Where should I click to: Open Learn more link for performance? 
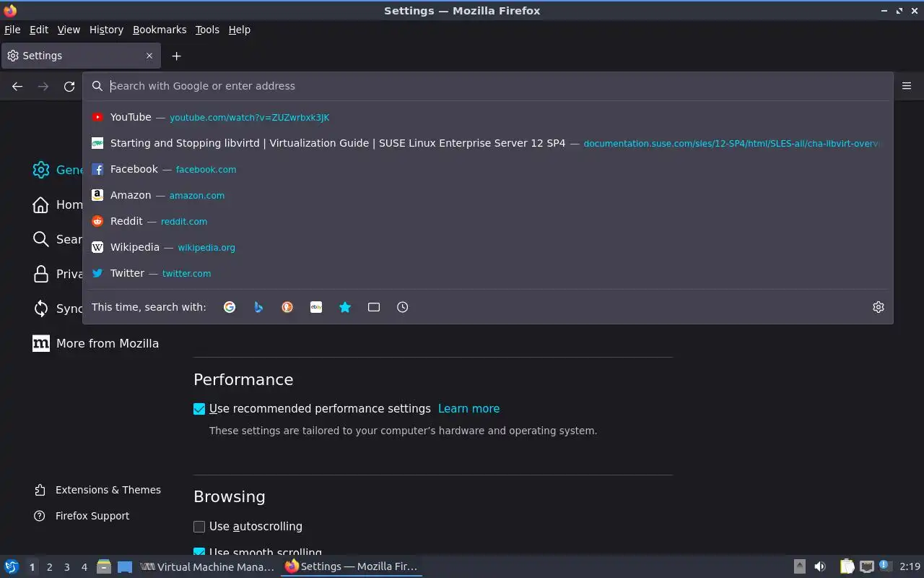(468, 408)
